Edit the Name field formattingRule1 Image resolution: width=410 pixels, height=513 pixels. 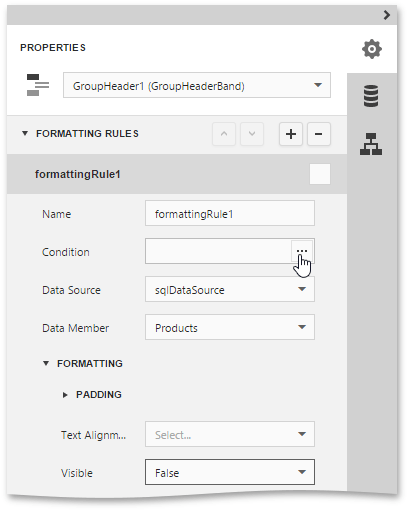pos(230,213)
